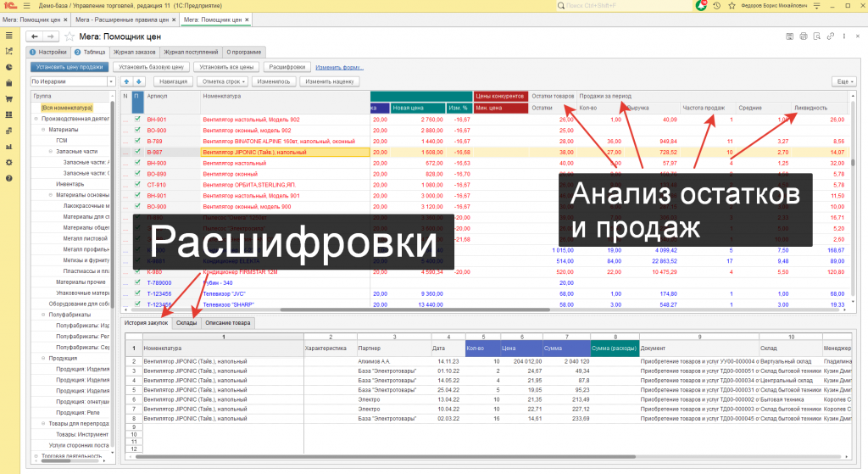Open the О программе tab
868x474 pixels.
243,52
